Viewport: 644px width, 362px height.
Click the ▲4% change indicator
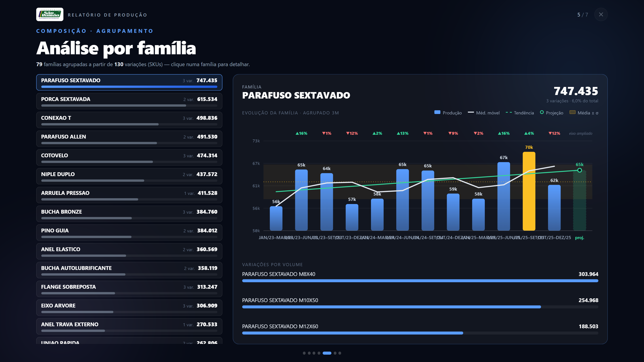529,133
